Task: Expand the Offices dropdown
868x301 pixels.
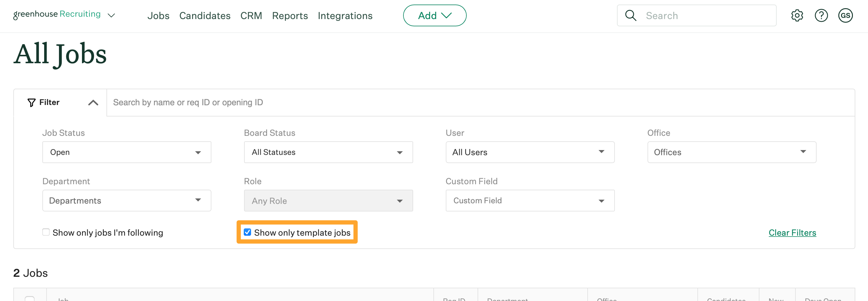Action: coord(732,152)
